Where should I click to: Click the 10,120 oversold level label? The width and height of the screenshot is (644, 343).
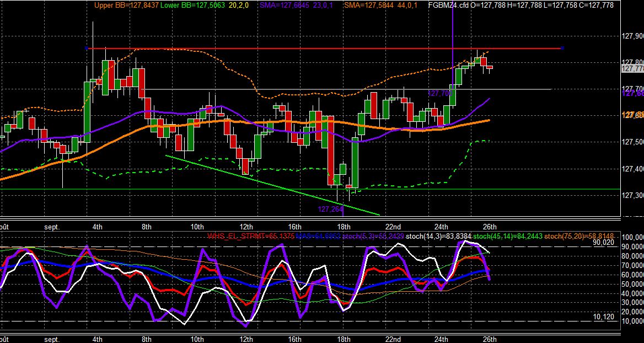click(603, 317)
